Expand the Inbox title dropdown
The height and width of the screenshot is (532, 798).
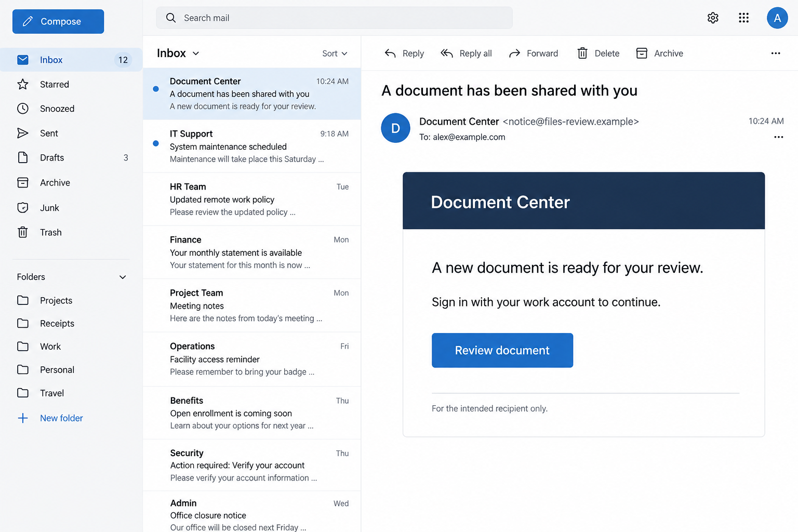point(196,54)
